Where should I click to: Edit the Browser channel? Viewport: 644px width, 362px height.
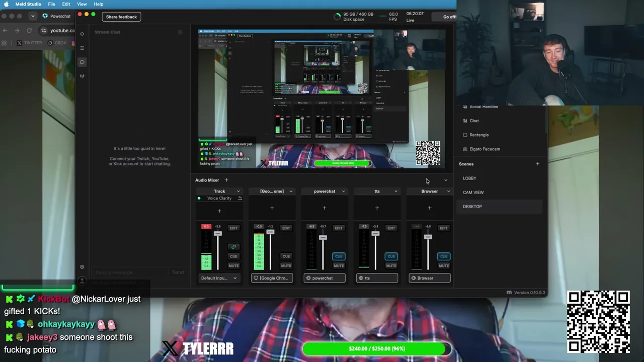[x=443, y=228]
